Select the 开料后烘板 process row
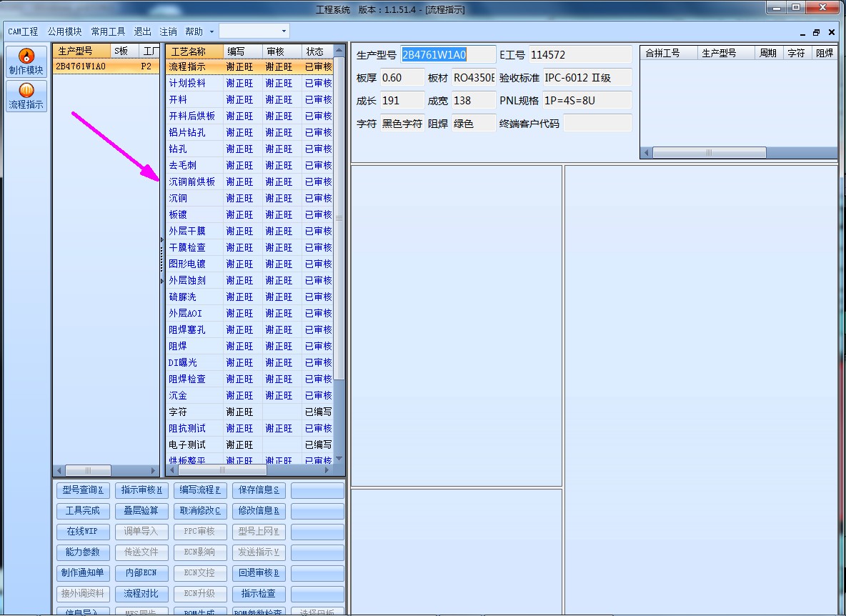Image resolution: width=846 pixels, height=616 pixels. point(250,116)
